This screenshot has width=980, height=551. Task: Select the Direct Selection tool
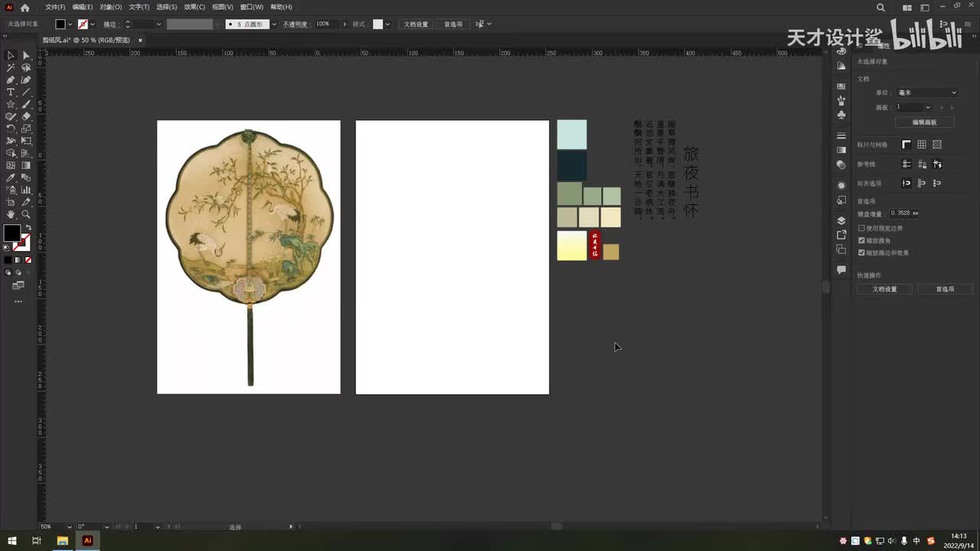point(26,55)
